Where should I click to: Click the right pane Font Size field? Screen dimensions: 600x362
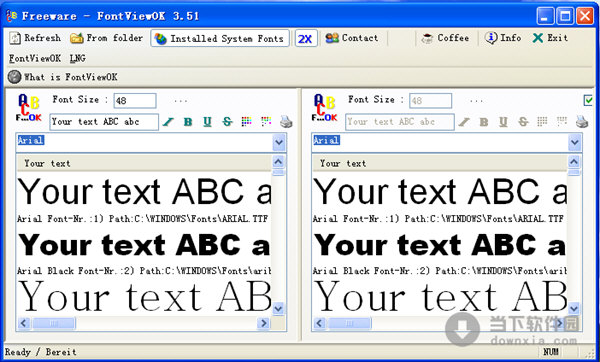click(430, 101)
